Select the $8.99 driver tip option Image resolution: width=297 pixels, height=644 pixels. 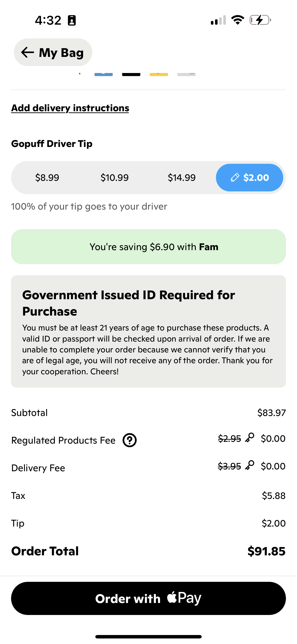point(48,178)
